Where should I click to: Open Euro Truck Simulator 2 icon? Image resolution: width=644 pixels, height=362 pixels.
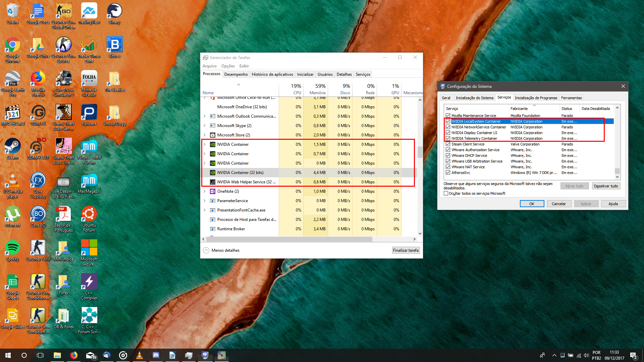(64, 83)
